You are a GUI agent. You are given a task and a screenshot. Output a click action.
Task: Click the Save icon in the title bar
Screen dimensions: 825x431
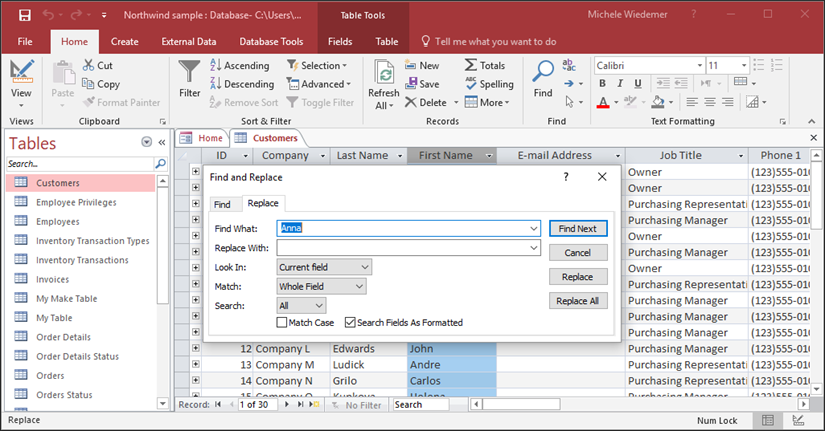pos(24,15)
